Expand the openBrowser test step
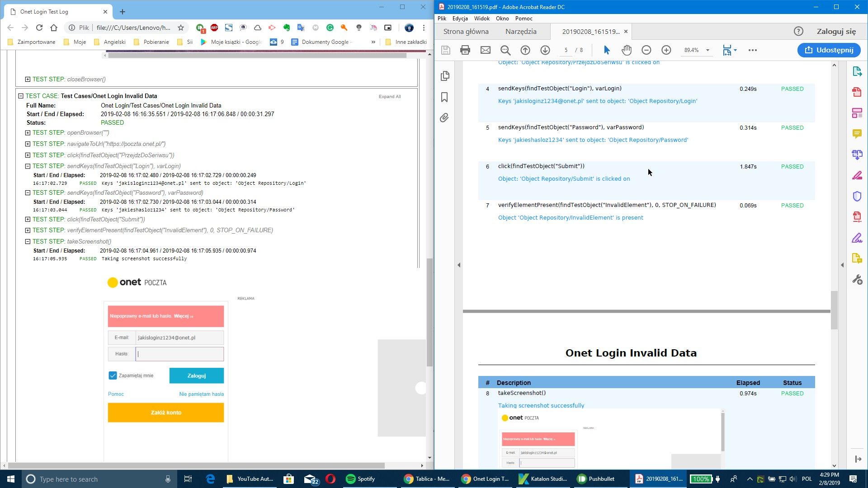 point(28,133)
